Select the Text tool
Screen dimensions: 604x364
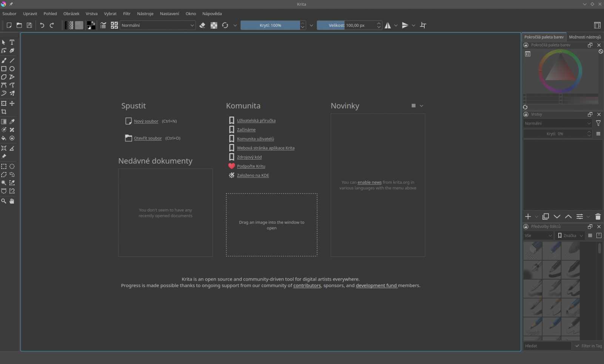12,42
